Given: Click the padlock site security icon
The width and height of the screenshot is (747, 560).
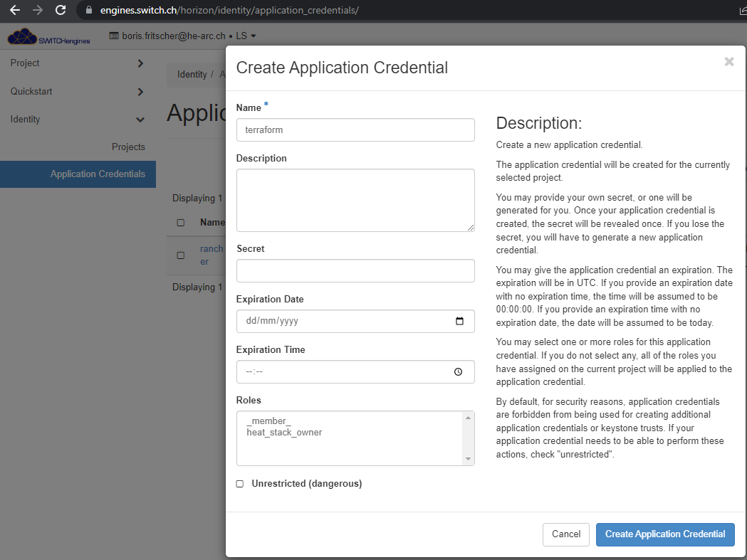Looking at the screenshot, I should click(x=89, y=11).
